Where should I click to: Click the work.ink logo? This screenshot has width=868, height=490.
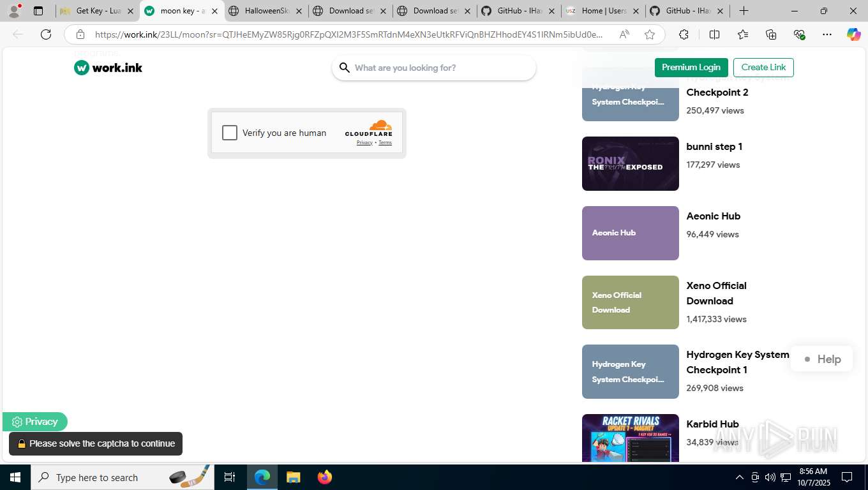tap(108, 68)
